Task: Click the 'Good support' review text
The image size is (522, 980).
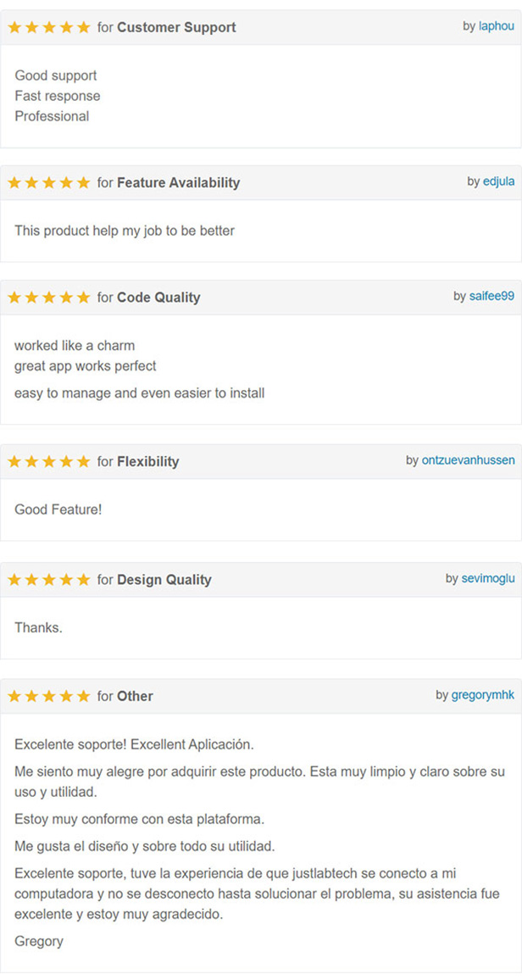Action: click(56, 75)
